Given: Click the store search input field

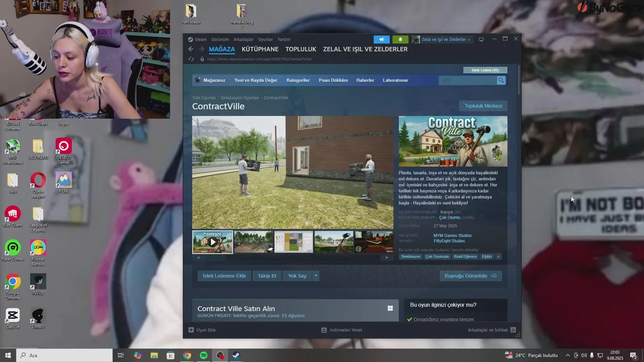Looking at the screenshot, I should click(x=468, y=80).
